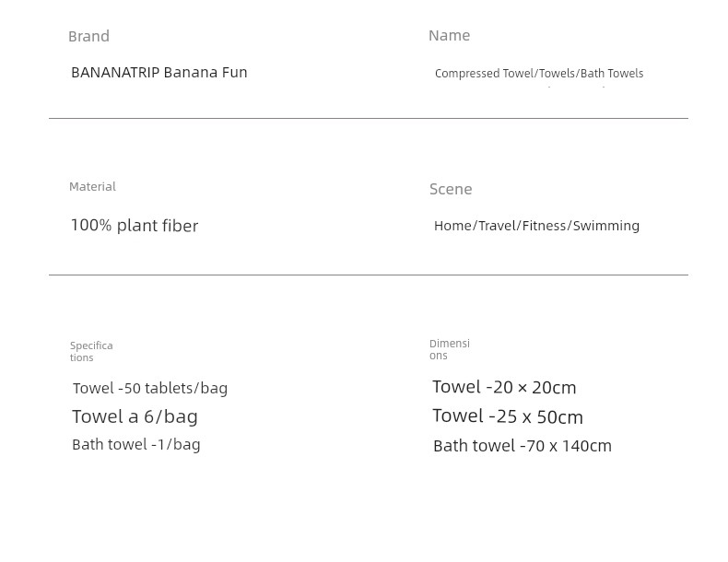Click the divider line below the Brand row
This screenshot has width=728, height=562.
click(x=369, y=118)
